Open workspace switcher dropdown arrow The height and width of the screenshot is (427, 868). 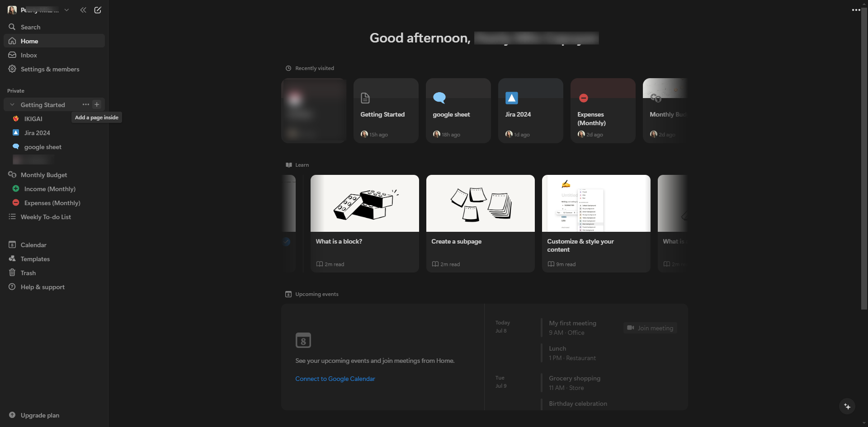[66, 10]
